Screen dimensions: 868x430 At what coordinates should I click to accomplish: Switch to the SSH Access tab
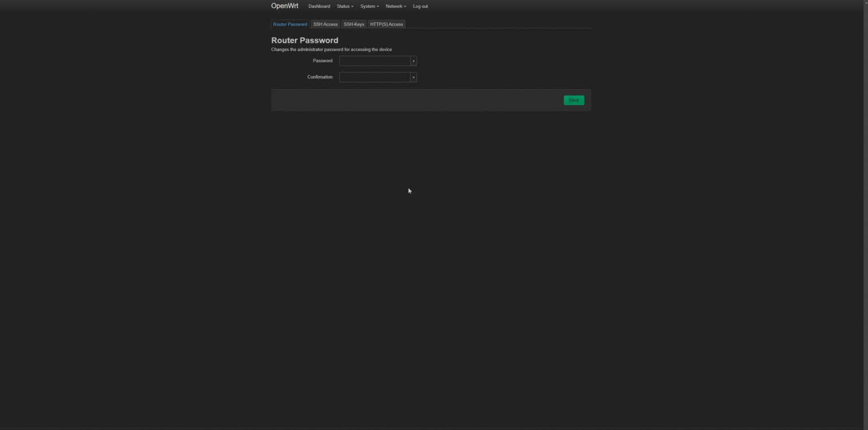point(325,24)
